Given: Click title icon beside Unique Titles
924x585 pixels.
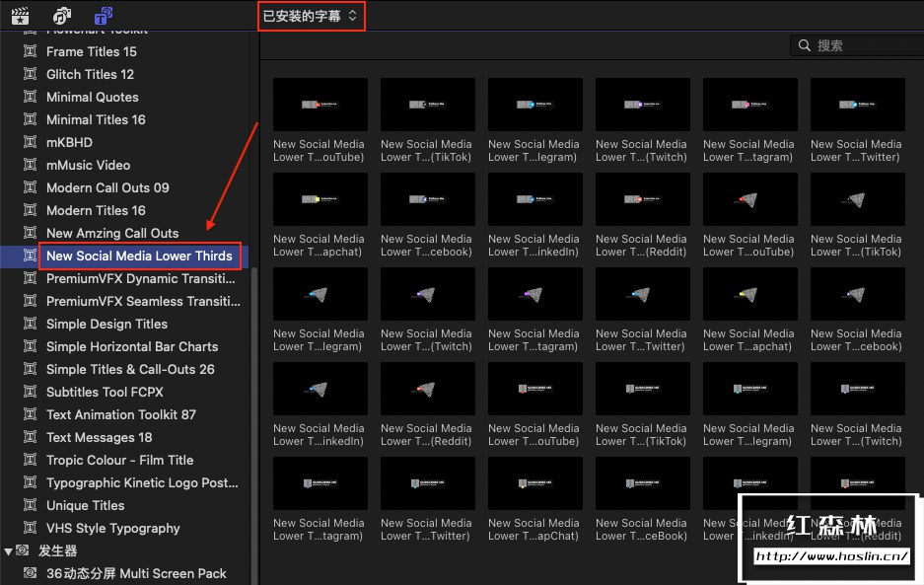Looking at the screenshot, I should pos(30,505).
